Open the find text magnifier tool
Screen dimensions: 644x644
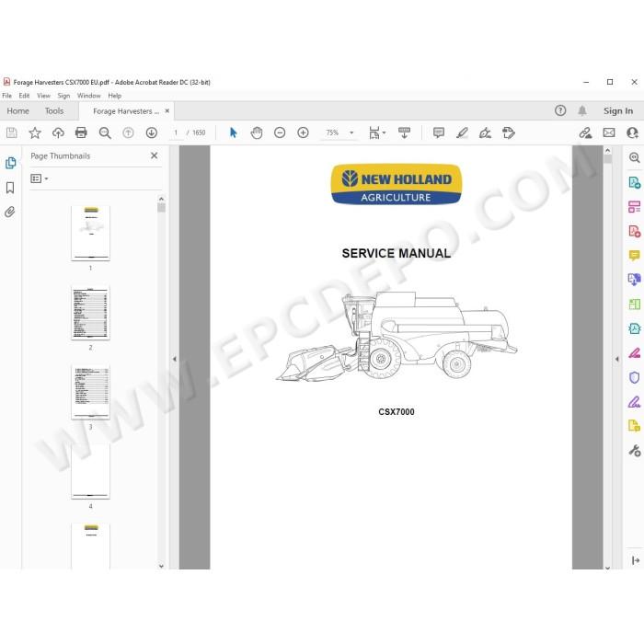[105, 132]
